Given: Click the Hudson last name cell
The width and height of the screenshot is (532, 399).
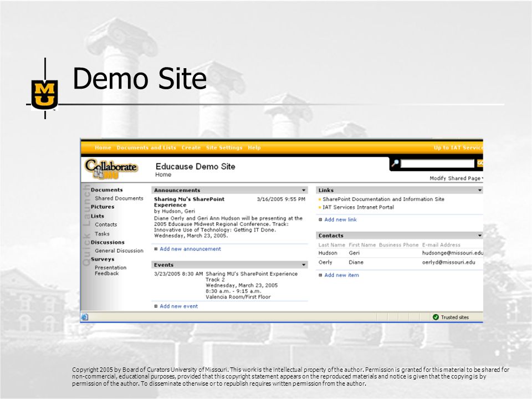Looking at the screenshot, I should [328, 253].
